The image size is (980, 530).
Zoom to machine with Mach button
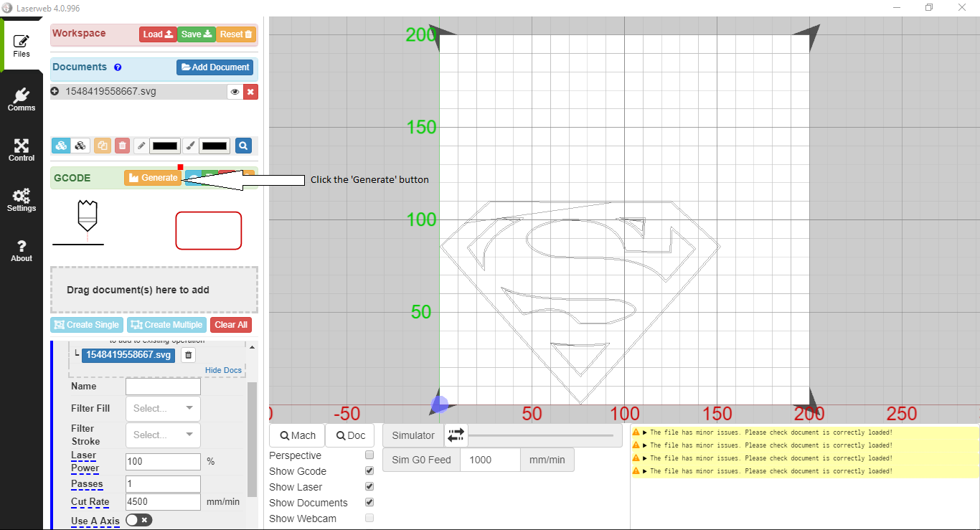297,435
